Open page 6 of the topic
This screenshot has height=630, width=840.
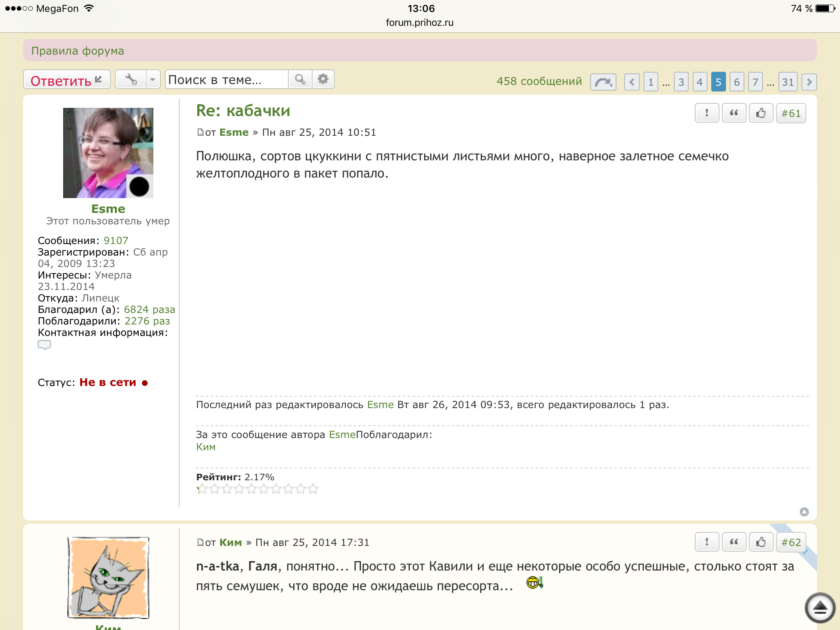click(737, 82)
